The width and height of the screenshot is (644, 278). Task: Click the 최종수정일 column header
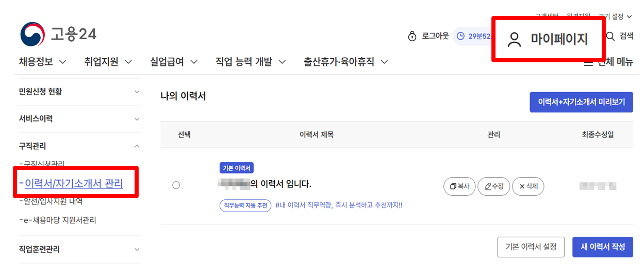598,135
